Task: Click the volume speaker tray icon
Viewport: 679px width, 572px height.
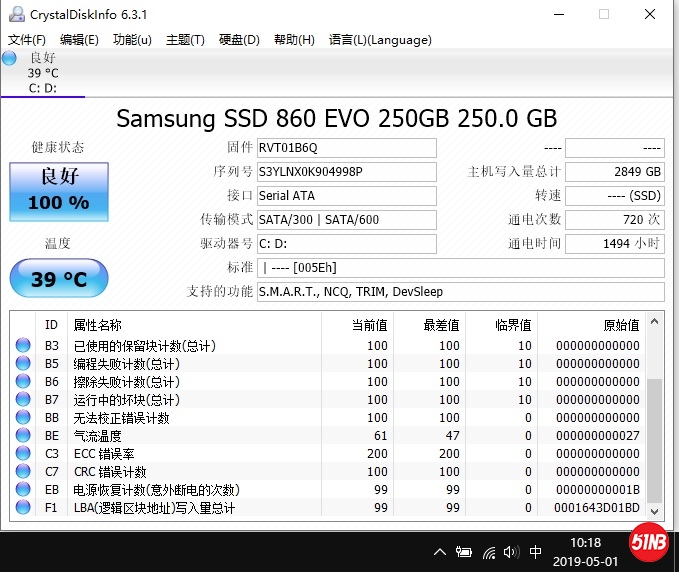Action: click(x=511, y=552)
